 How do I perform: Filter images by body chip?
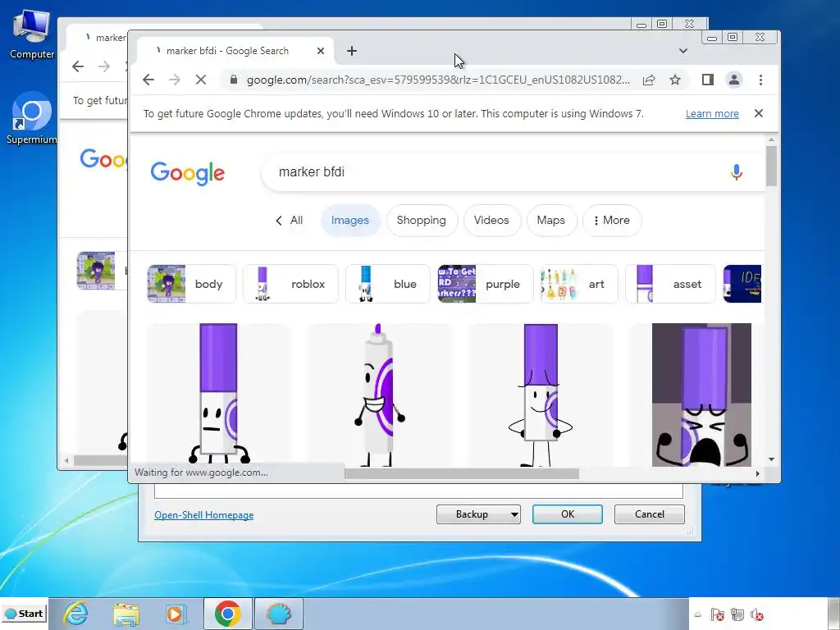pos(191,284)
